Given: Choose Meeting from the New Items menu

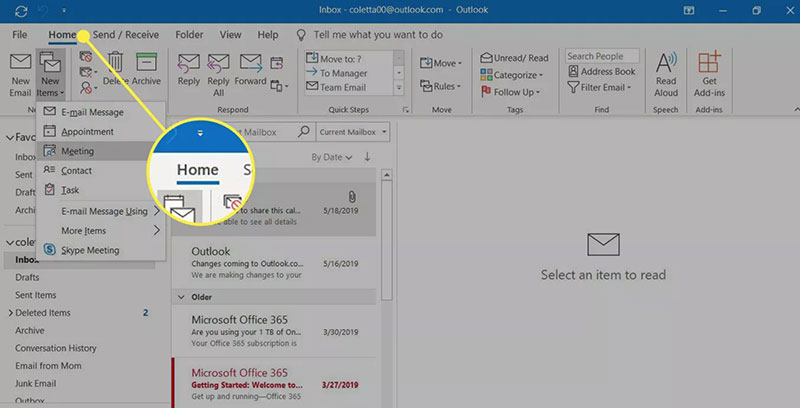Looking at the screenshot, I should pos(101,151).
